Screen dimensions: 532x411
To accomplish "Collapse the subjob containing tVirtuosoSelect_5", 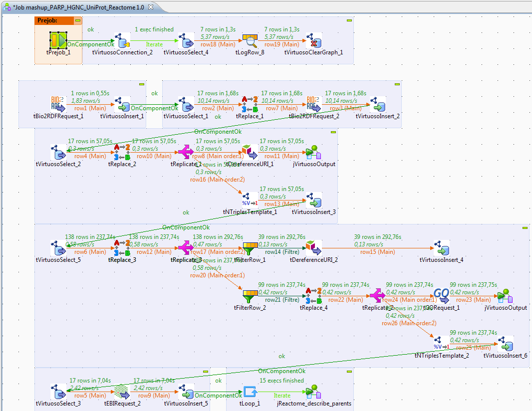I will pyautogui.click(x=525, y=228).
